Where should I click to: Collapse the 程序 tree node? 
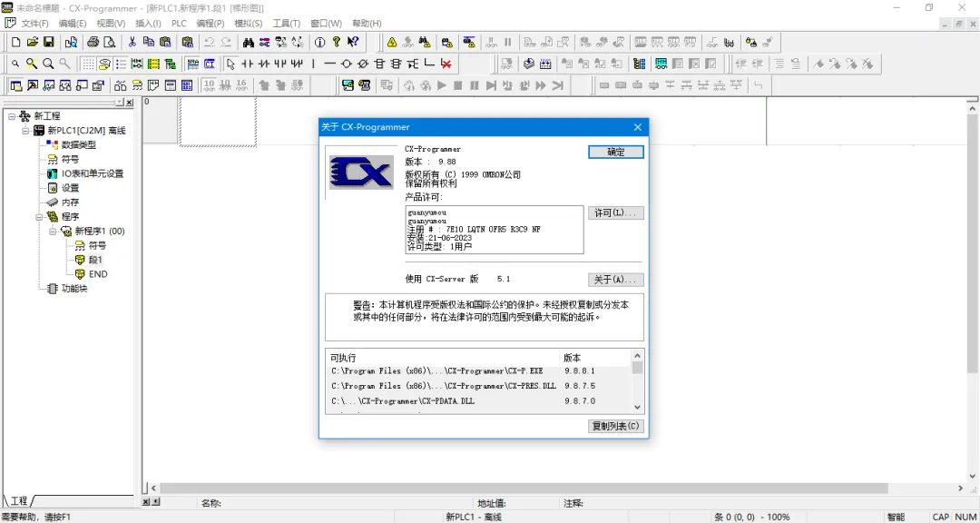pyautogui.click(x=39, y=217)
